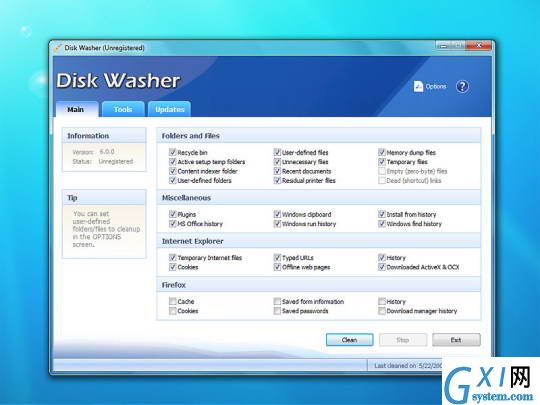The image size is (540, 405).
Task: Toggle Typed URLs checkbox
Action: 277,257
